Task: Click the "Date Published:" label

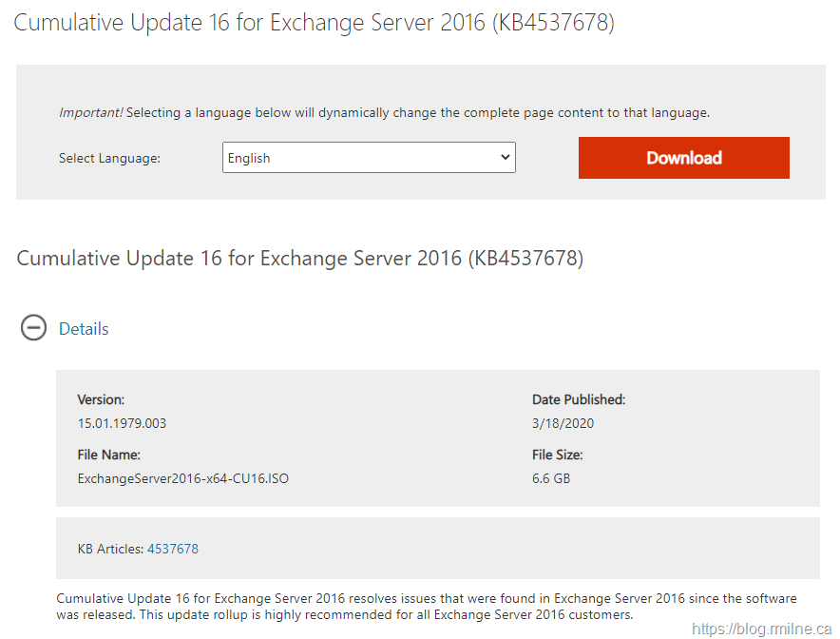Action: click(578, 399)
